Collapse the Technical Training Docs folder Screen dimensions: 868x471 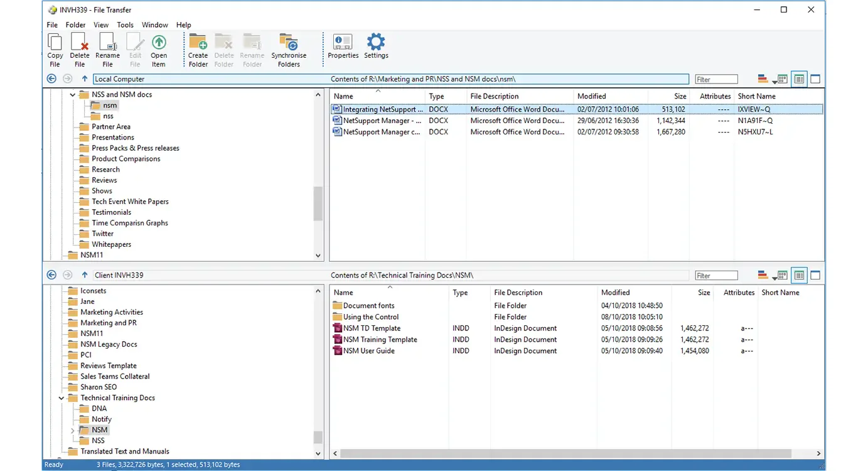(x=62, y=398)
